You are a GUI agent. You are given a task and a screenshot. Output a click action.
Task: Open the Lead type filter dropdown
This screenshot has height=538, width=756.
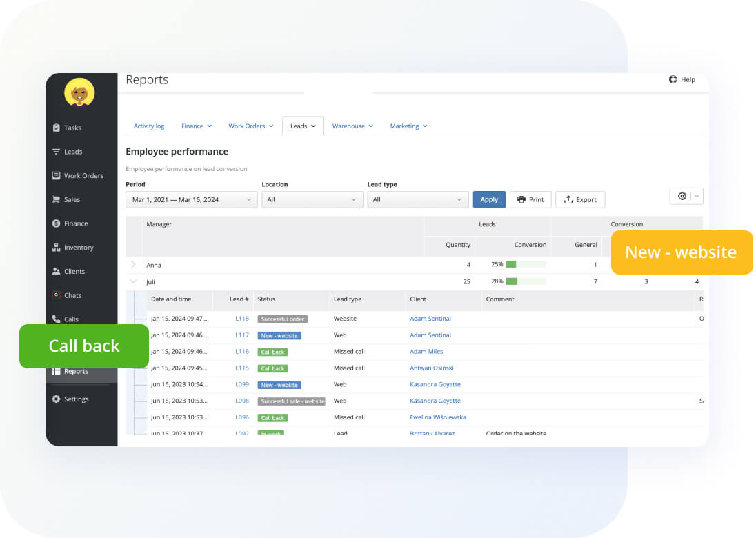[x=417, y=199]
